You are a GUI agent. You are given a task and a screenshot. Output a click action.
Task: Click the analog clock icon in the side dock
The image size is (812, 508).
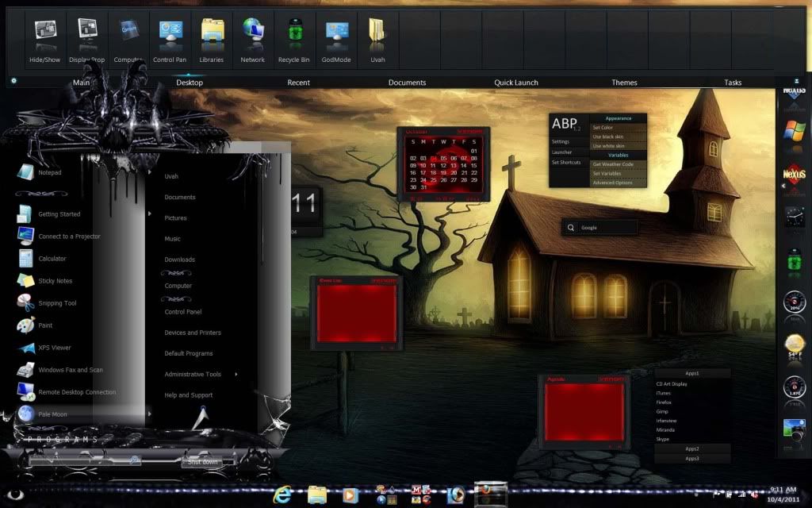point(795,217)
